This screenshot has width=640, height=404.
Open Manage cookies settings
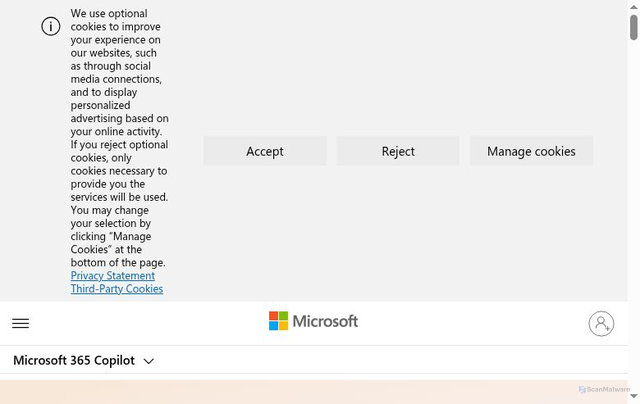(531, 151)
